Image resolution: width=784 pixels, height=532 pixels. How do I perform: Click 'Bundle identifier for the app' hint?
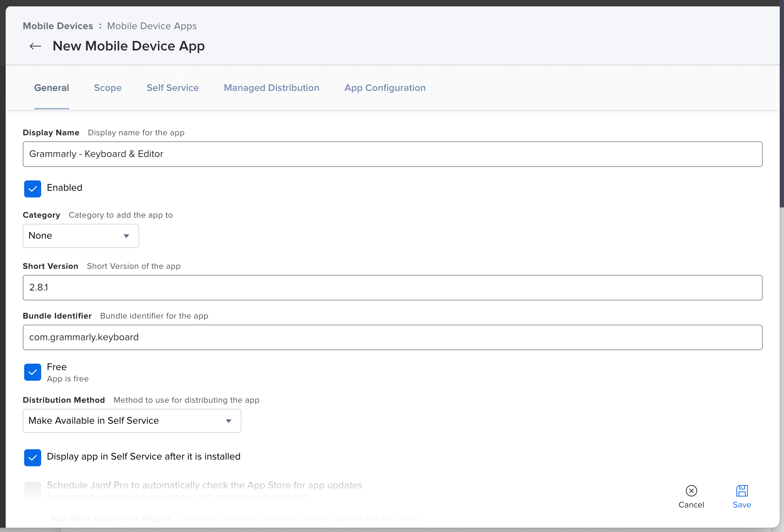[154, 316]
